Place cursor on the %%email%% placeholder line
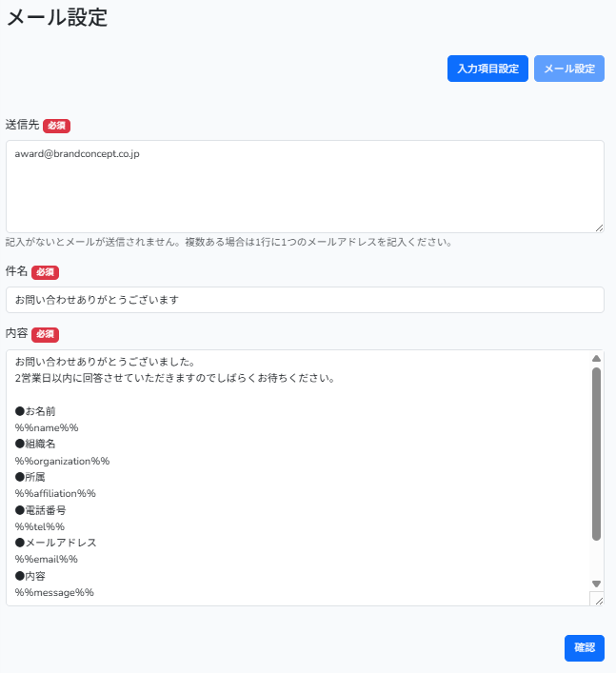This screenshot has height=673, width=616. click(x=47, y=559)
